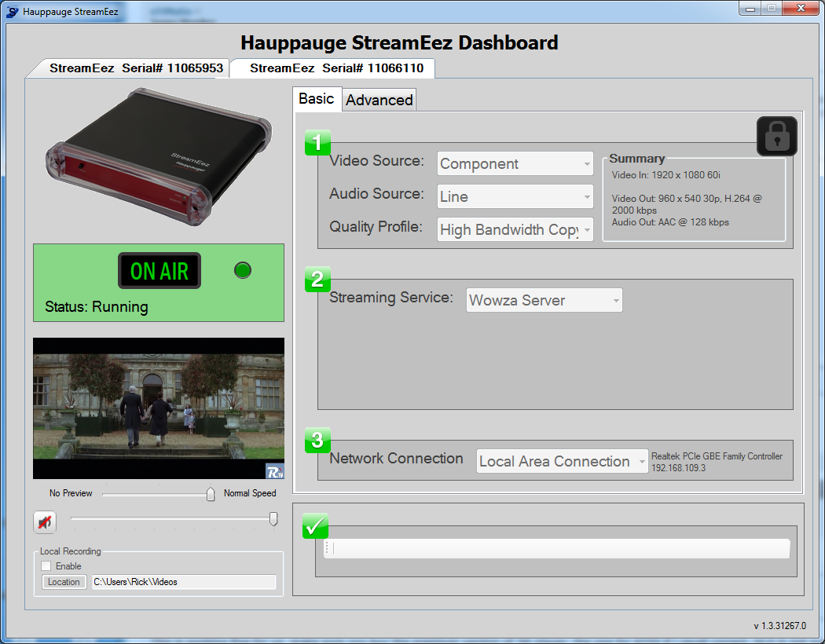
Task: Open the Audio Source dropdown
Action: click(x=515, y=196)
